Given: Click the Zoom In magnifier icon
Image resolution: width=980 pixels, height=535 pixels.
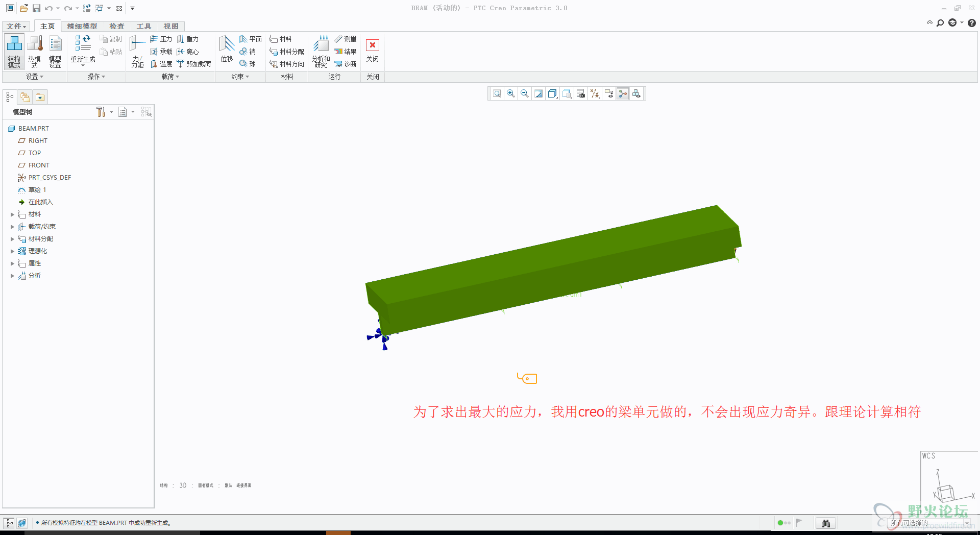Looking at the screenshot, I should pos(511,93).
